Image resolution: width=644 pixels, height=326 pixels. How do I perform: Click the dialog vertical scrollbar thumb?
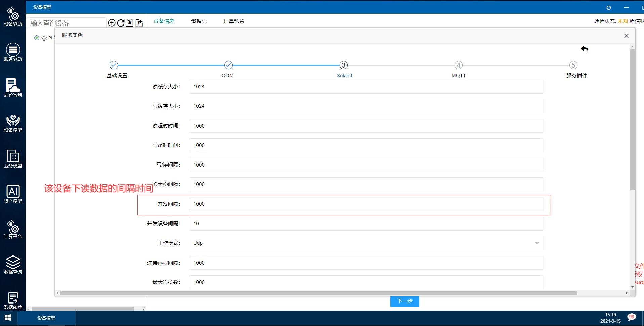632,120
